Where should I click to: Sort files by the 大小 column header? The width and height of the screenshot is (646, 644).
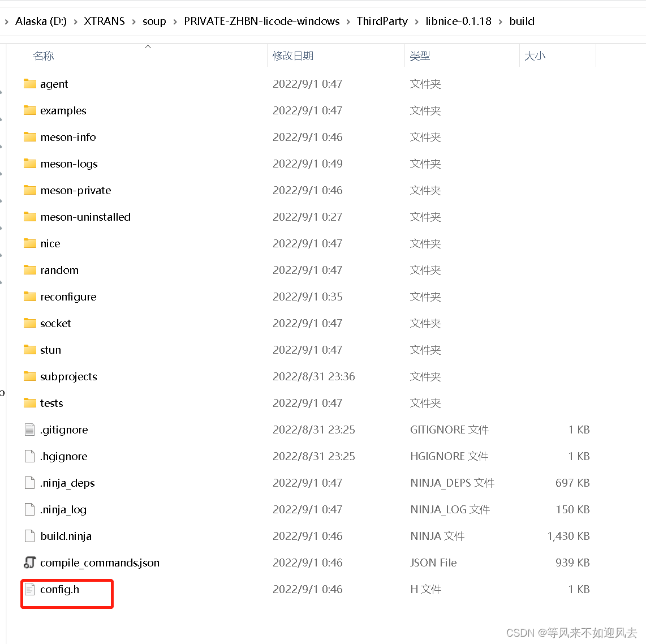tap(535, 55)
